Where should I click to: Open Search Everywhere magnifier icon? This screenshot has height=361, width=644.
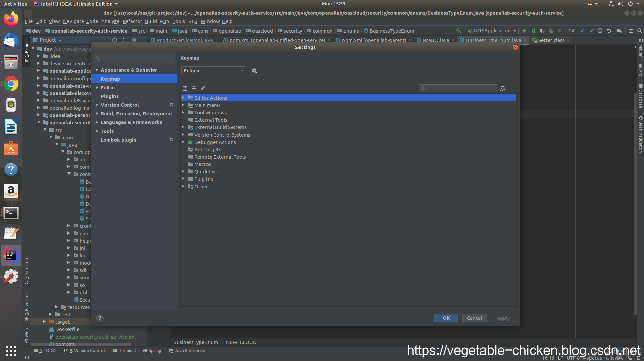click(x=640, y=31)
